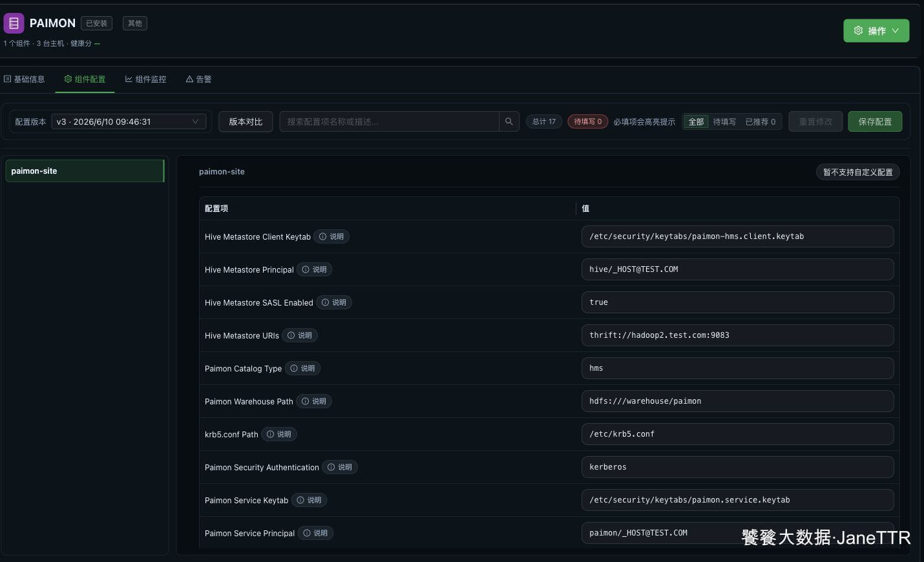Click the 其他 category tag
Screen dimensions: 924x562
(135, 23)
